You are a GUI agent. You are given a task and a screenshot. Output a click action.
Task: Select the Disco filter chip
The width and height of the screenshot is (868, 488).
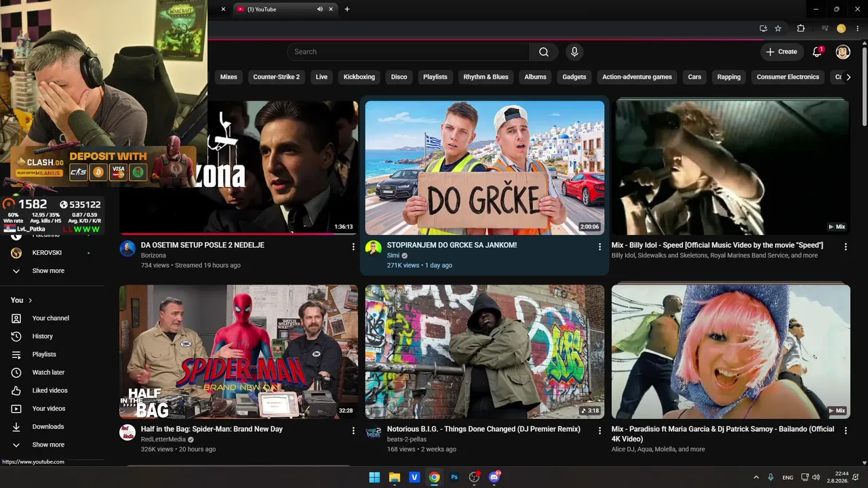[x=399, y=77]
